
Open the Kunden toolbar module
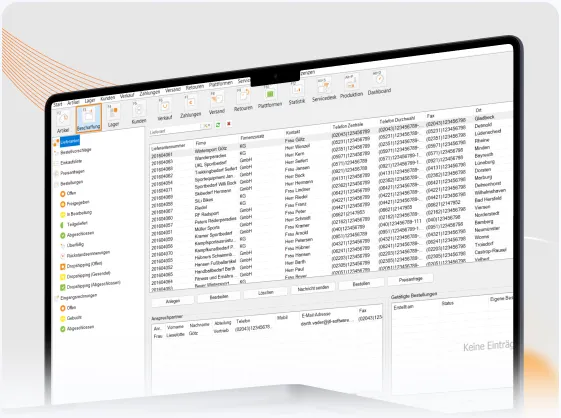[138, 113]
